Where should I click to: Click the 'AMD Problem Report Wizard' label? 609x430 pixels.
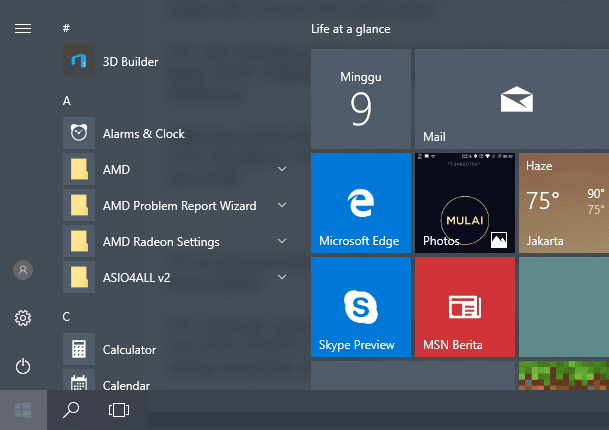pos(179,206)
